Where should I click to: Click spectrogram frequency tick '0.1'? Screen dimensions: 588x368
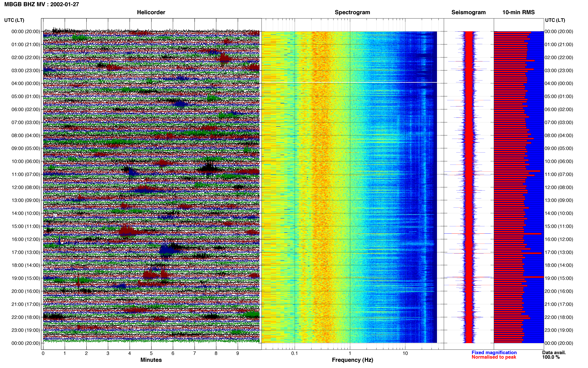[295, 353]
